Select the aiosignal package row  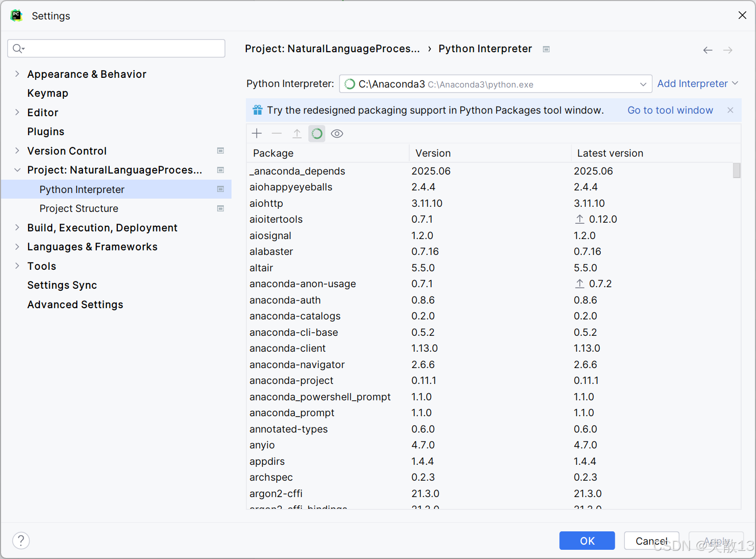(490, 235)
